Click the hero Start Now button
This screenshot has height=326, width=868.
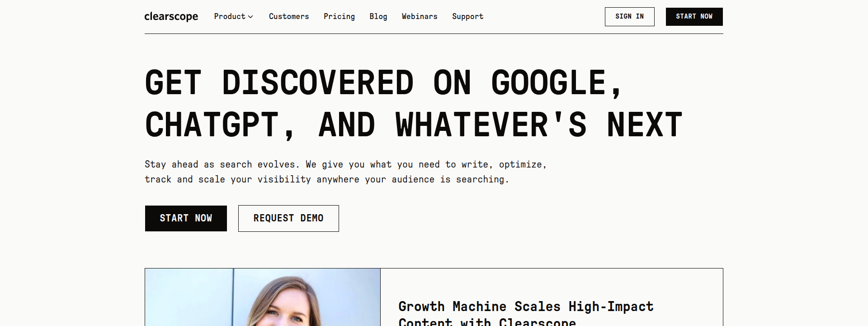coord(186,218)
